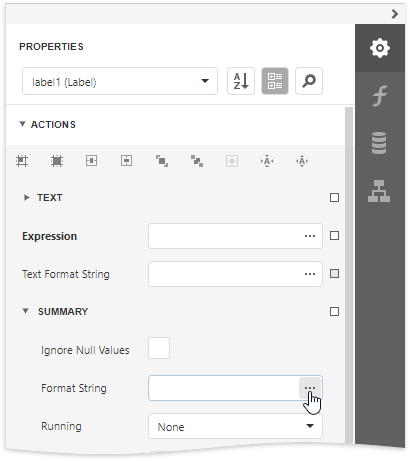The image size is (410, 461).
Task: Click the Format String label under SUMMARY
Action: pos(74,388)
